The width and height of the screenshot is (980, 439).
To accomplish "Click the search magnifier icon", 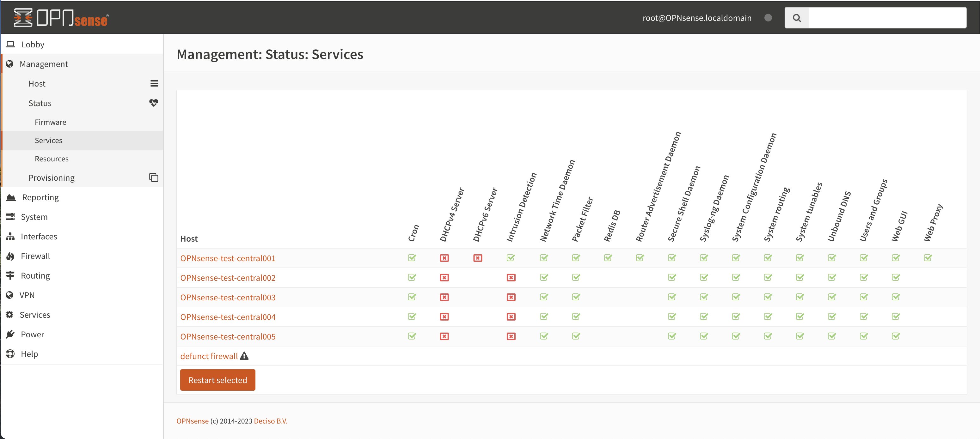I will [x=796, y=18].
